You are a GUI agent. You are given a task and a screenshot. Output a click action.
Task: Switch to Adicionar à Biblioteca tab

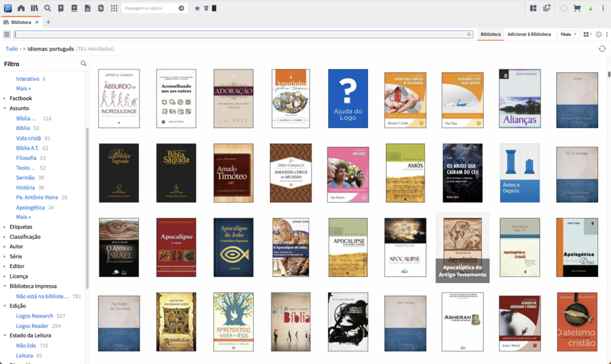(529, 34)
